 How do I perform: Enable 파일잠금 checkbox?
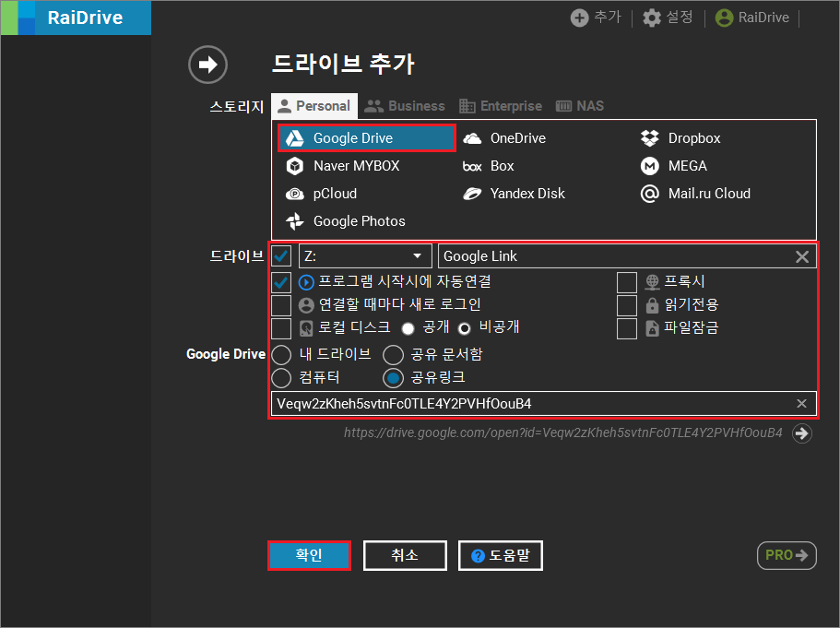tap(627, 328)
